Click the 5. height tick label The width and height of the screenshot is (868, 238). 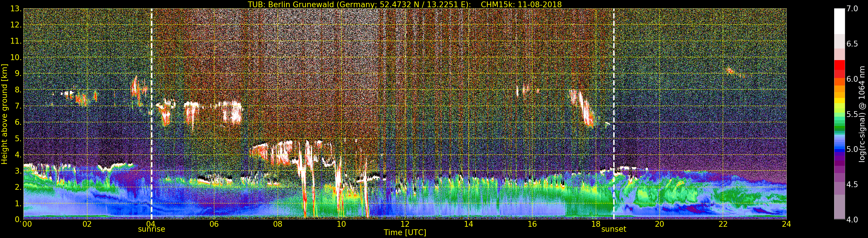(18, 138)
